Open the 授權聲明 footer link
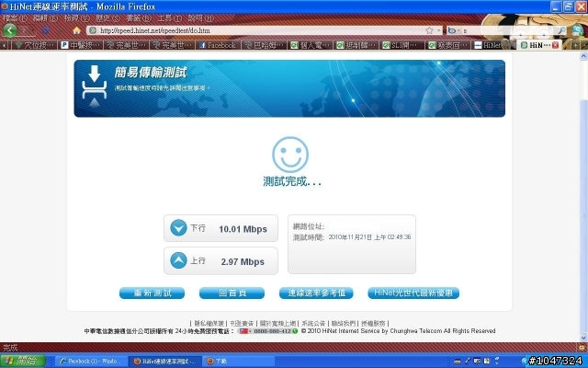The width and height of the screenshot is (588, 368). pos(373,323)
